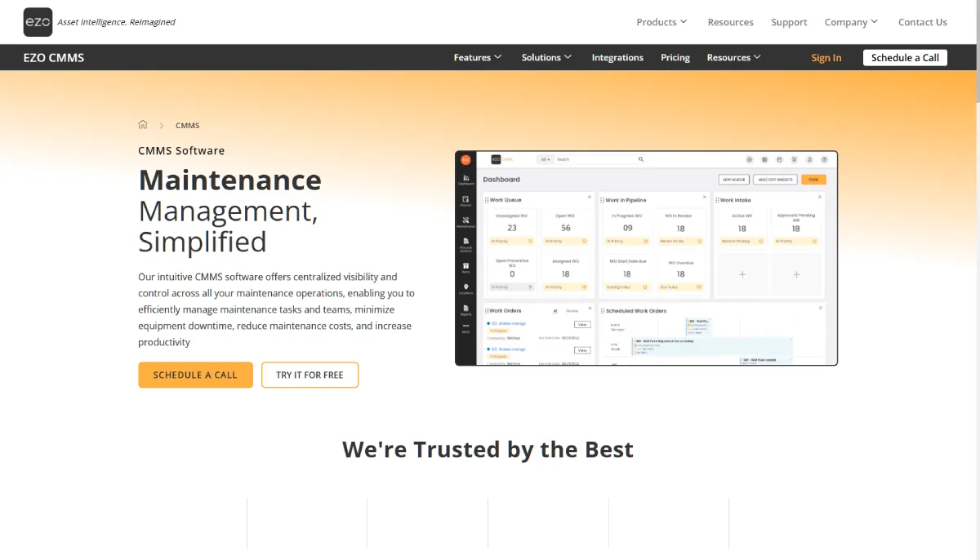
Task: Expand the Products menu
Action: pos(661,22)
